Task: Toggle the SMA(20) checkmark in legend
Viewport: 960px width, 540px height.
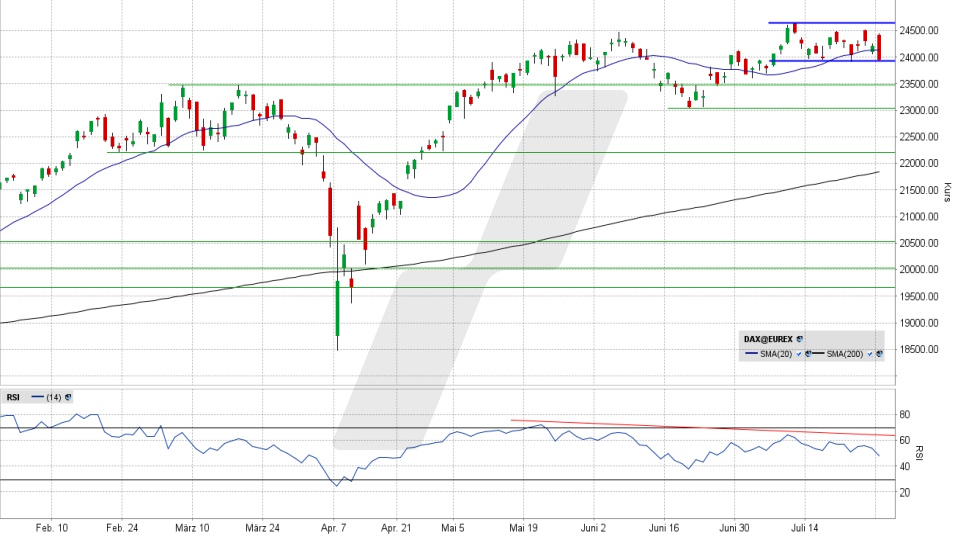Action: tap(799, 354)
